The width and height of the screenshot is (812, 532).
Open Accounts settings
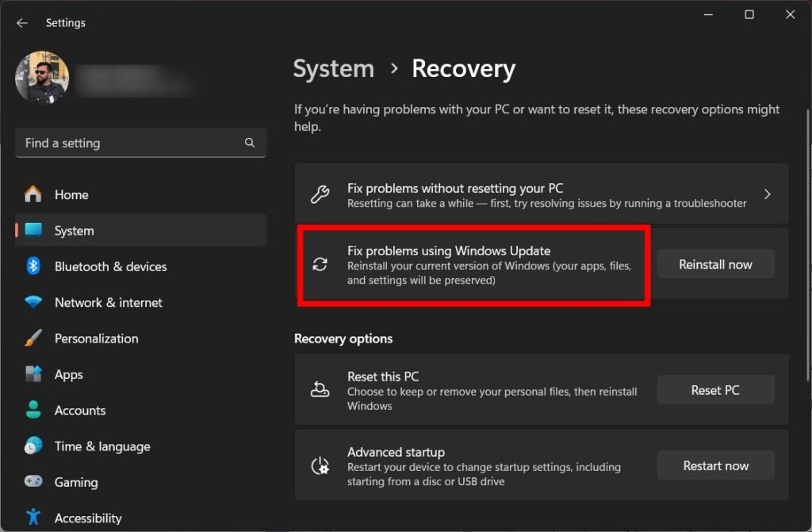point(141,410)
